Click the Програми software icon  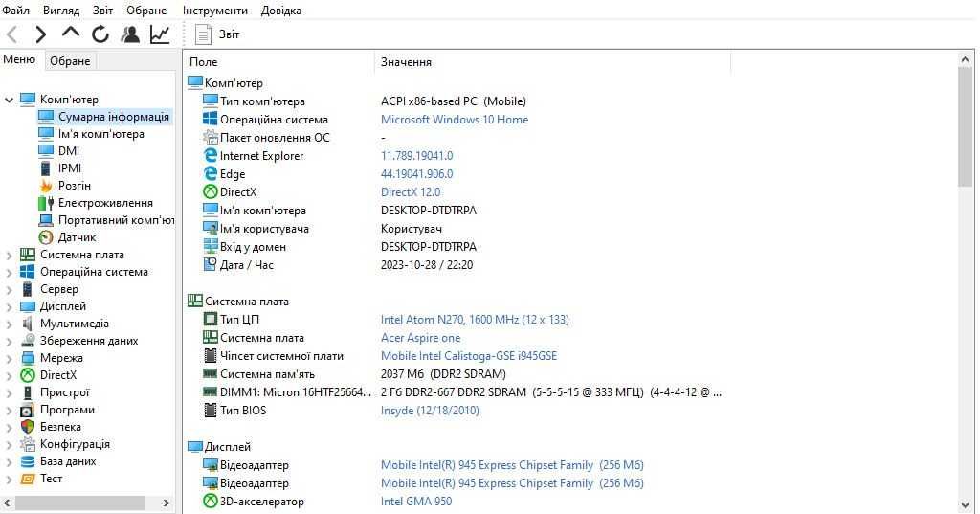28,411
